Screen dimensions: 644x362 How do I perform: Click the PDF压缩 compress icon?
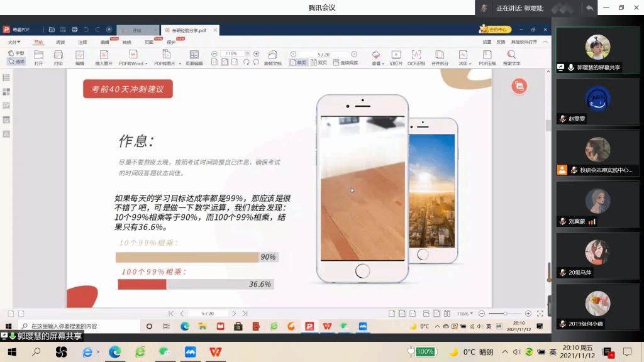487,58
